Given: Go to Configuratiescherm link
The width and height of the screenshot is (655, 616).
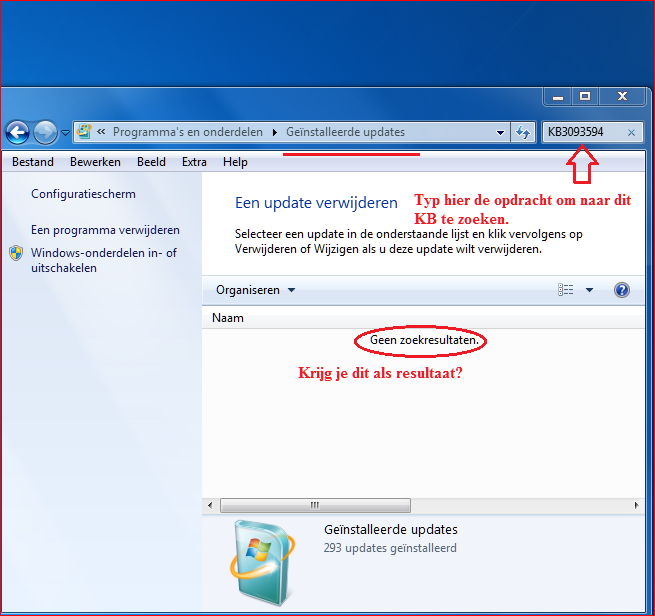Looking at the screenshot, I should (83, 194).
